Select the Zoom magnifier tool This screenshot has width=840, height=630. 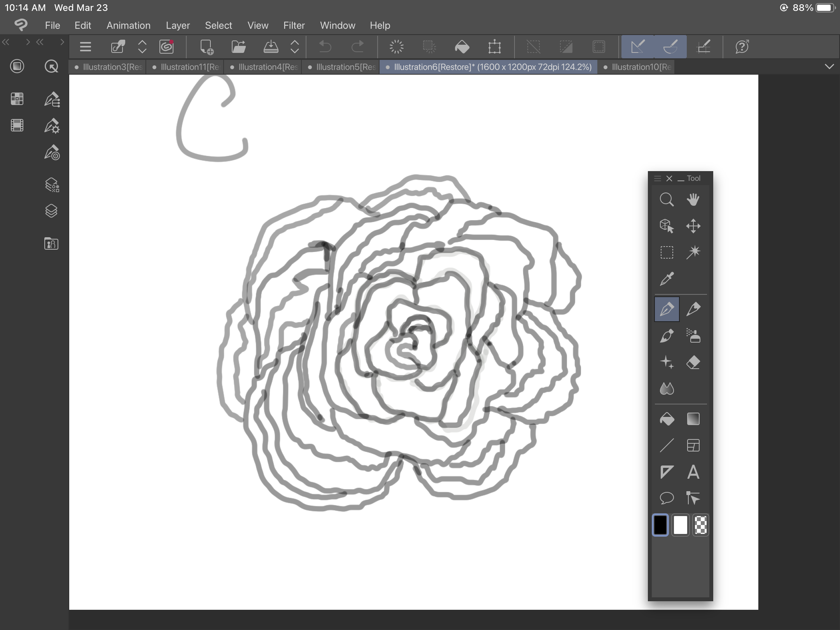click(x=667, y=199)
